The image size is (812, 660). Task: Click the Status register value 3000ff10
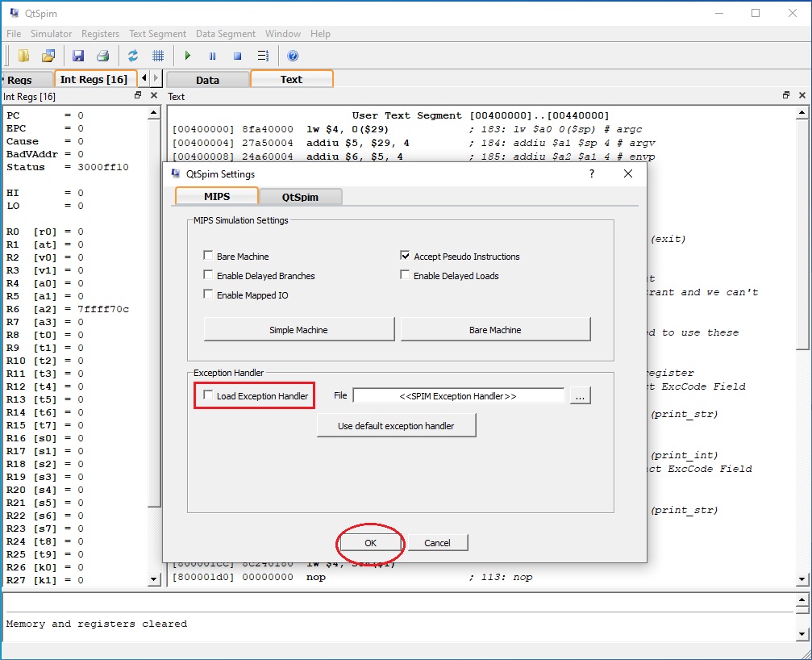click(103, 167)
